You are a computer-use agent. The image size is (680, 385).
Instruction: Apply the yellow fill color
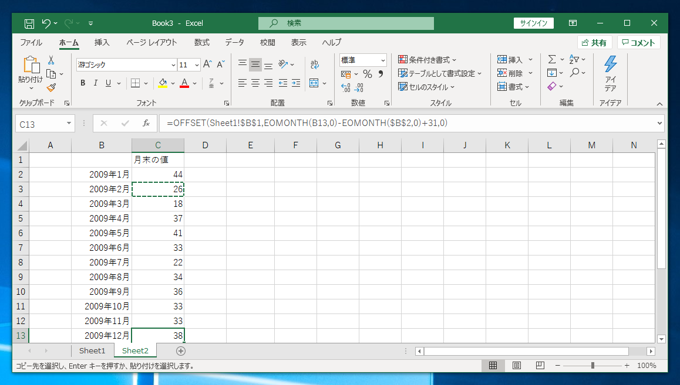click(163, 83)
